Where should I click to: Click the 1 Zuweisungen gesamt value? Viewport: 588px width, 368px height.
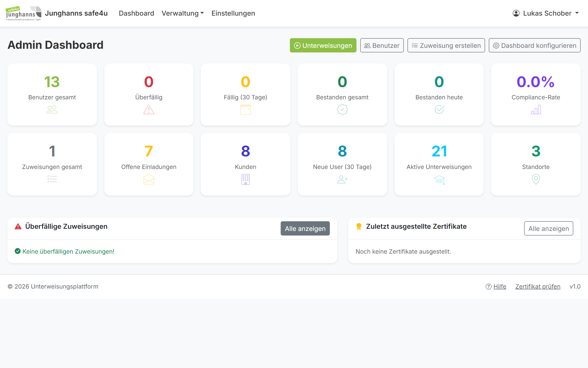pos(52,151)
